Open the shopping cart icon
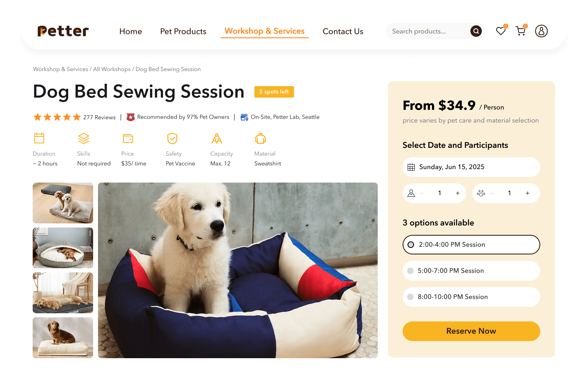 tap(521, 31)
